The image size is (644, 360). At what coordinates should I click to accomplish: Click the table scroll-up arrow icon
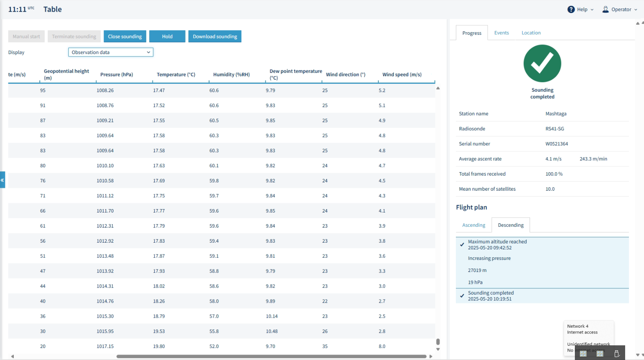438,88
